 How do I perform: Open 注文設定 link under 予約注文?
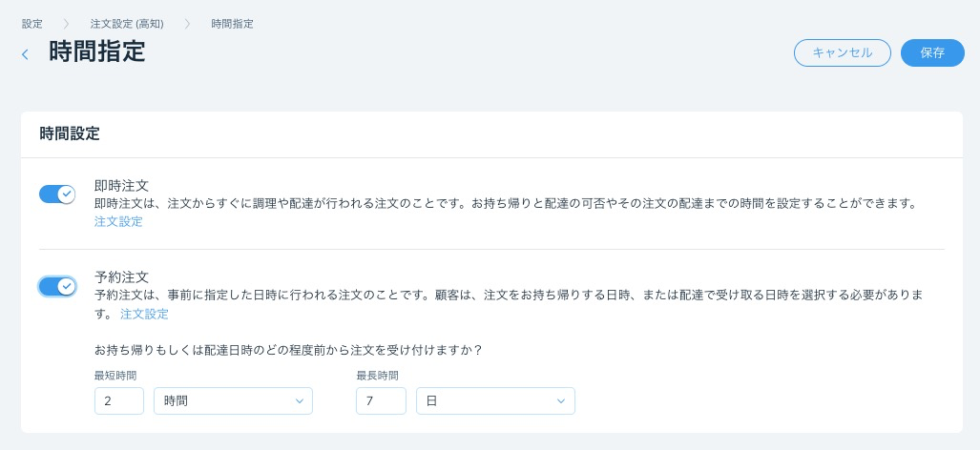tap(144, 314)
